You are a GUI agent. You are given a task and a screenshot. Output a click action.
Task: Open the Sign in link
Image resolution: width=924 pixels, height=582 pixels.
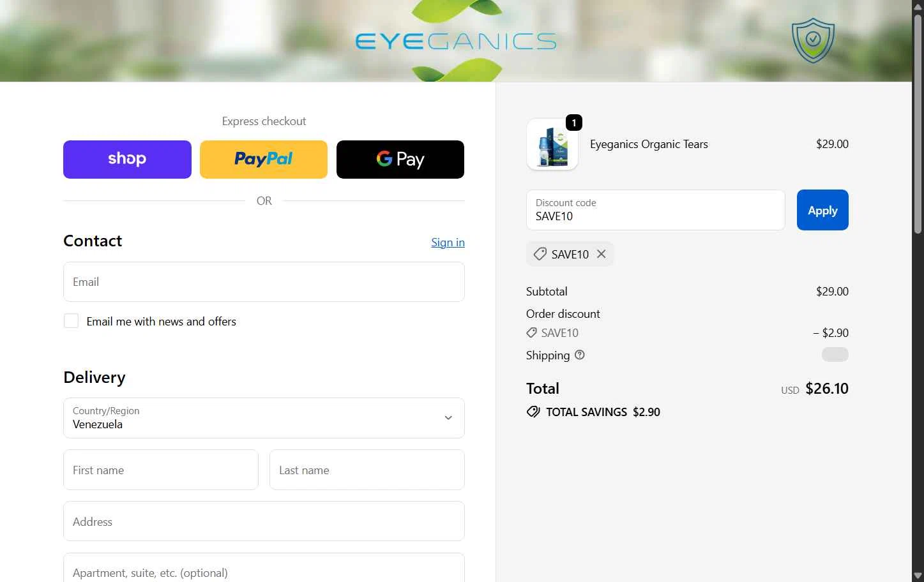[x=448, y=243]
